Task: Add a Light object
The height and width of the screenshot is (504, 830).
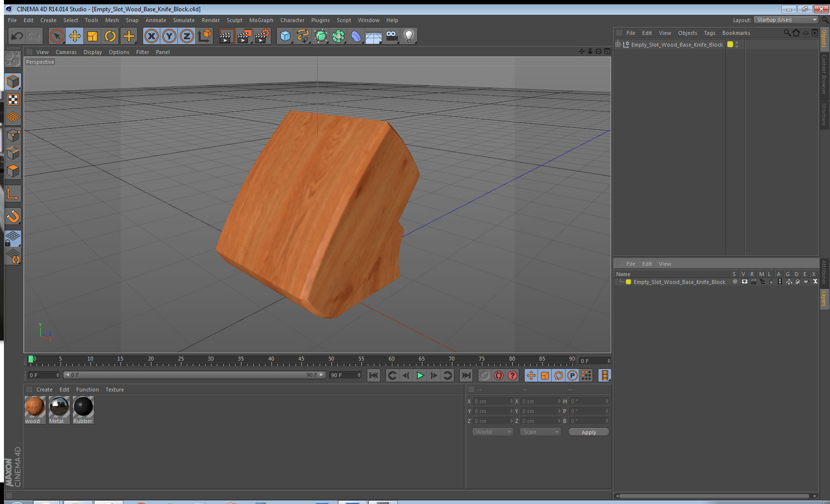Action: [409, 36]
